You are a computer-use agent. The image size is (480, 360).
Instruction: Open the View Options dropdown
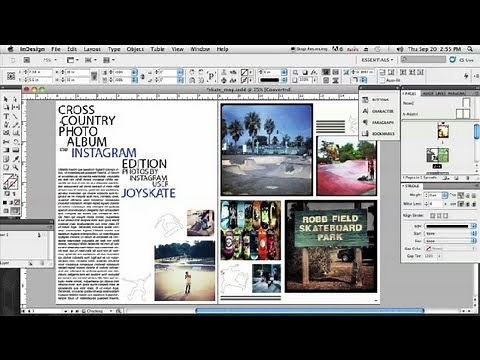coord(73,60)
